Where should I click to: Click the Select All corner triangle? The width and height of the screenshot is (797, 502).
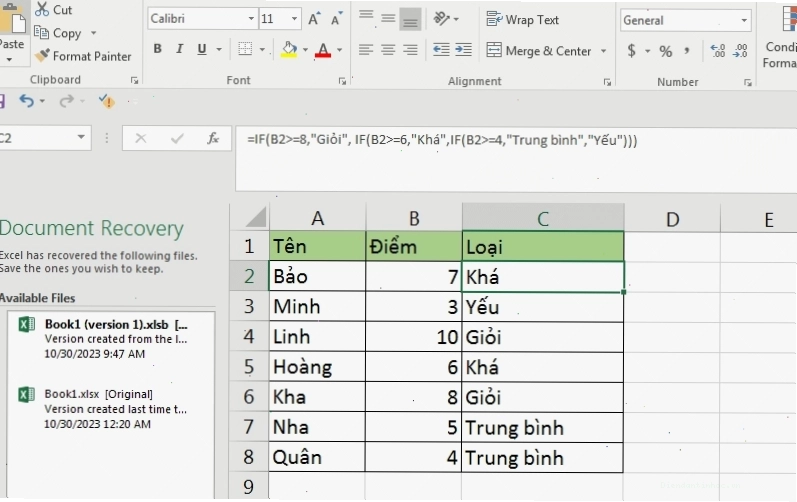256,217
